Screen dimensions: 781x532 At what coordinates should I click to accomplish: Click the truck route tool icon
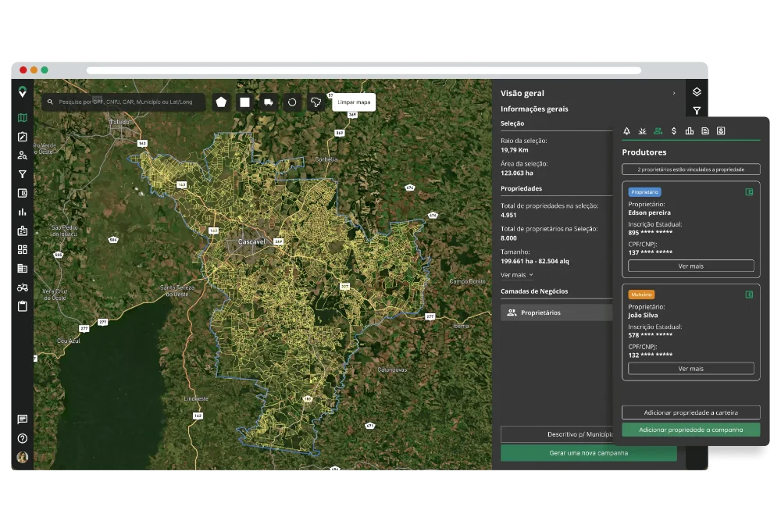[x=269, y=102]
